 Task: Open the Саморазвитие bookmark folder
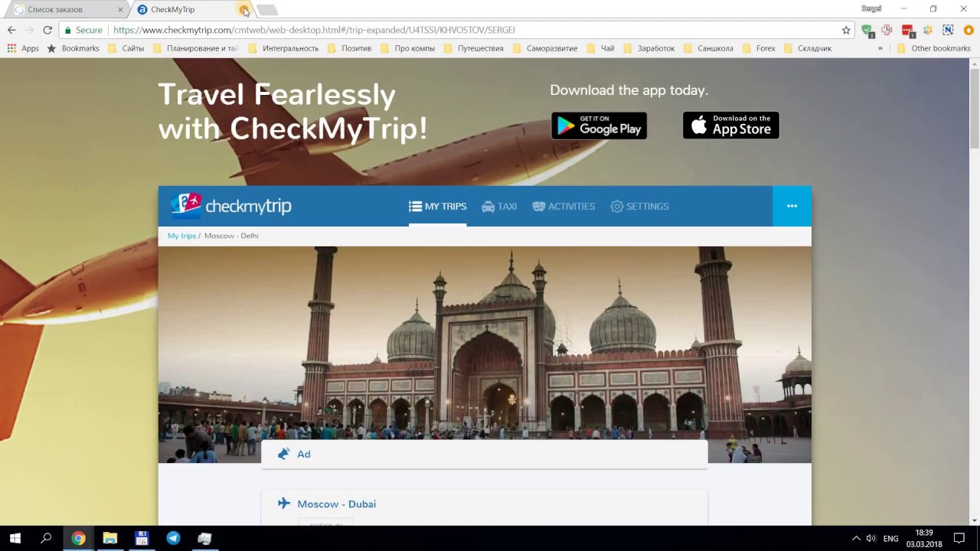tap(545, 48)
